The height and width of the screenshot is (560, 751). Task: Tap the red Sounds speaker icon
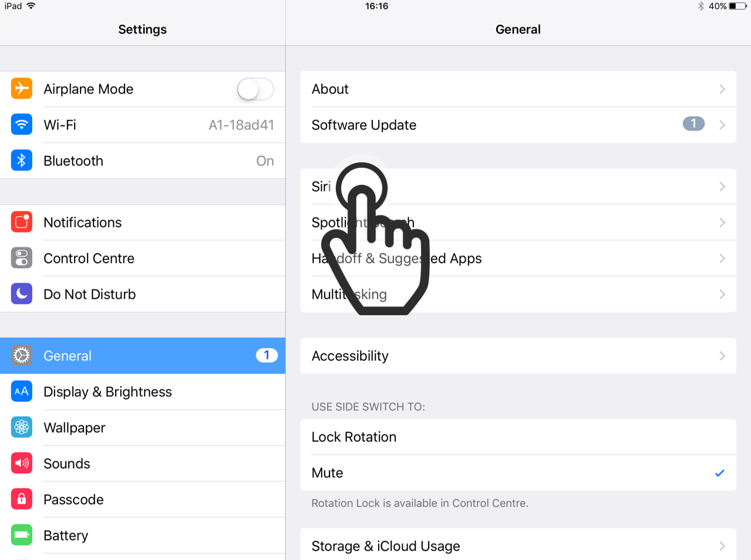(22, 463)
